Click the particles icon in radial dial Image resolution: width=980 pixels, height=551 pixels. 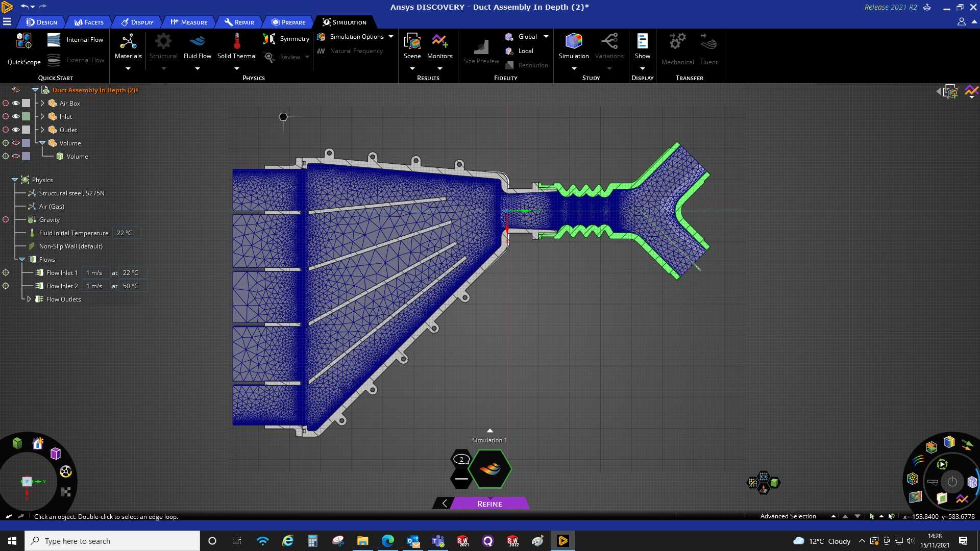[x=913, y=479]
